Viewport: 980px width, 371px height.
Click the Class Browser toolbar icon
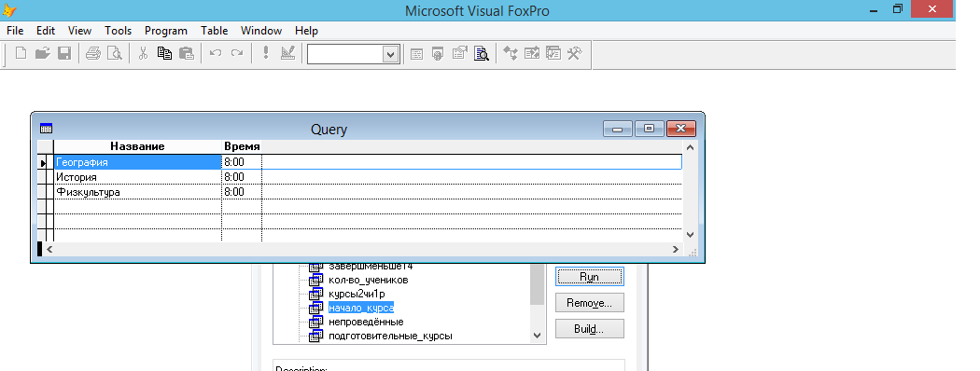pos(511,54)
